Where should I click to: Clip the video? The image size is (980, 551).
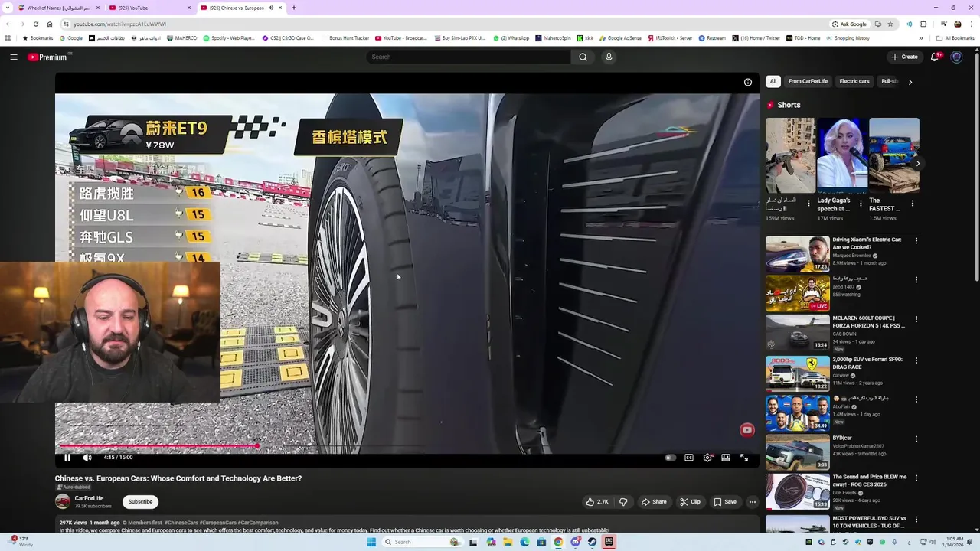tap(690, 502)
